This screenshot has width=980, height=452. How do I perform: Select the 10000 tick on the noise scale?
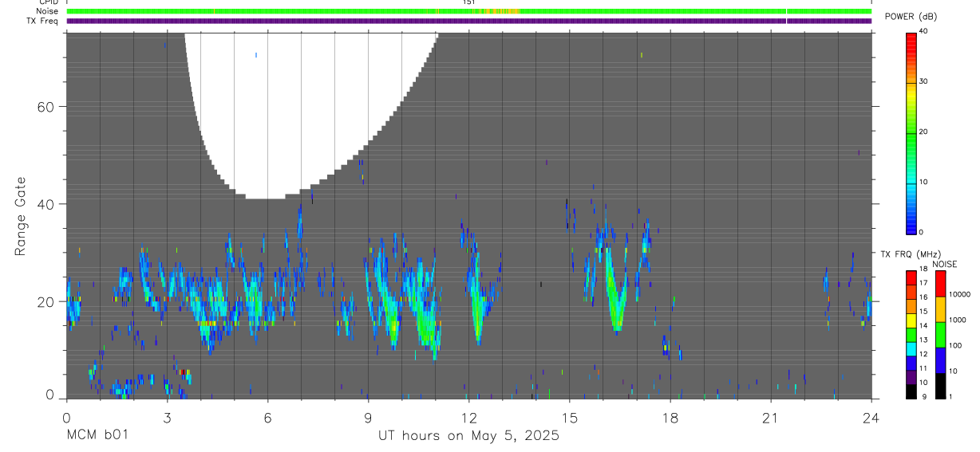961,294
